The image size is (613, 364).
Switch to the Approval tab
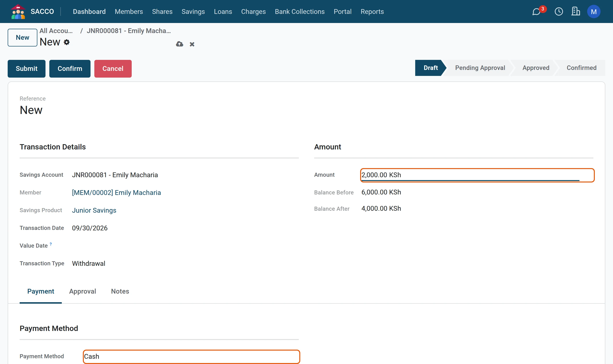[83, 291]
